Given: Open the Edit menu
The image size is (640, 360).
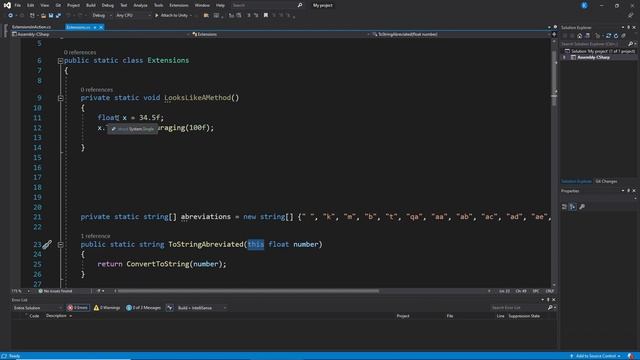Looking at the screenshot, I should click(x=31, y=5).
